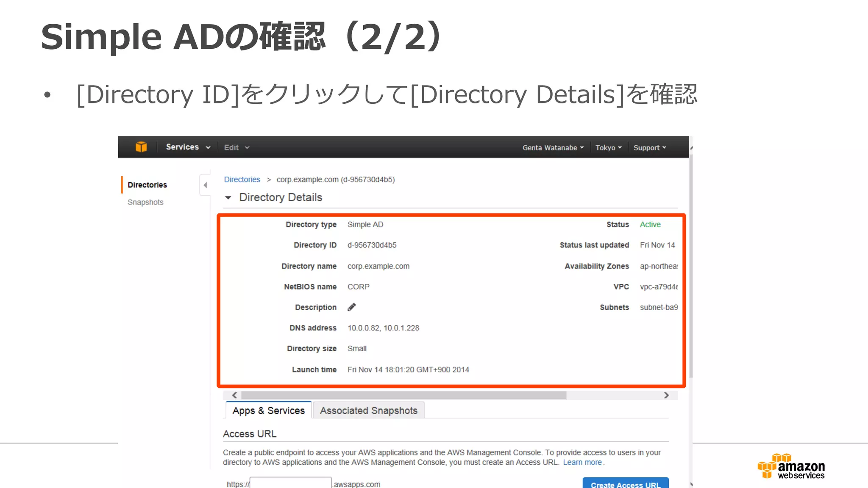Switch to the Associated Snapshots tab

[x=368, y=410]
